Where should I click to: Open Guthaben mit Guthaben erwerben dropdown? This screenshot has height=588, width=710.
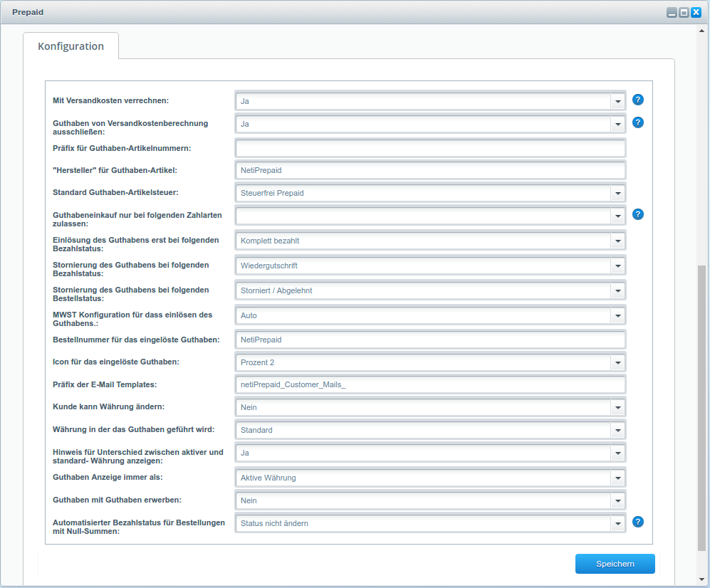617,501
